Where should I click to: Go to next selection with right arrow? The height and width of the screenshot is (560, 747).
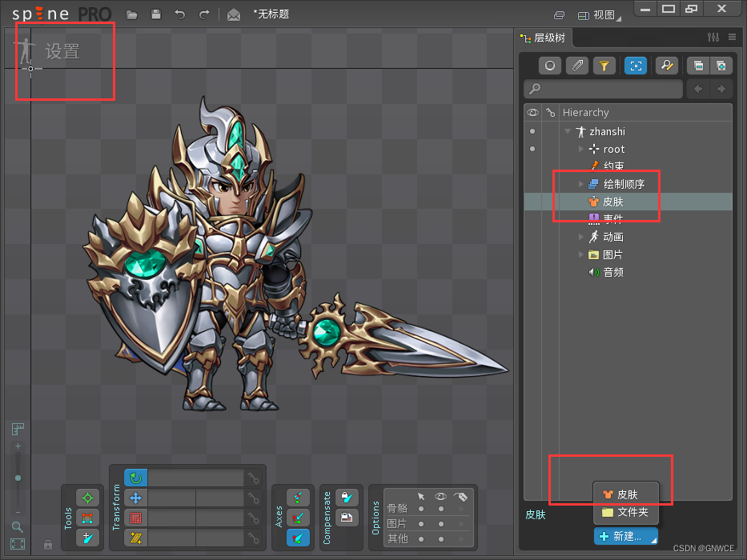coord(721,89)
